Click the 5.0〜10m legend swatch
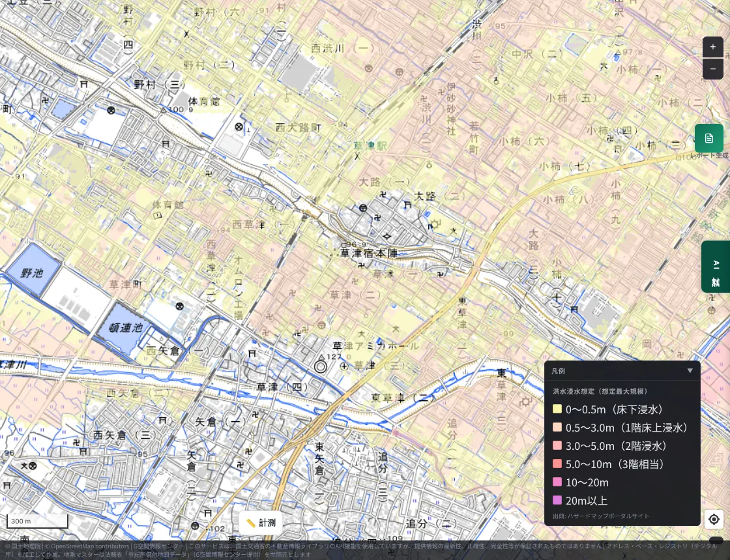 pos(557,464)
